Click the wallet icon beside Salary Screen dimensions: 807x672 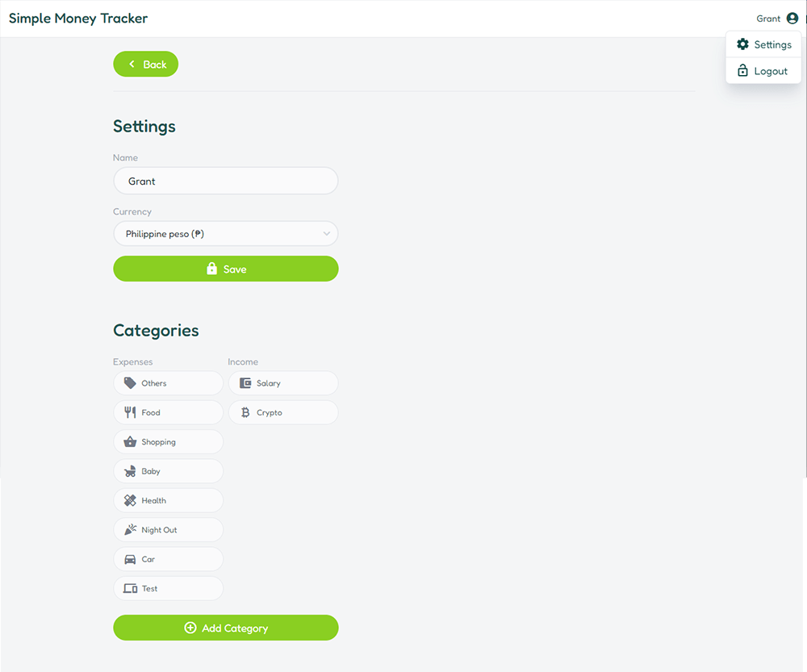[245, 383]
